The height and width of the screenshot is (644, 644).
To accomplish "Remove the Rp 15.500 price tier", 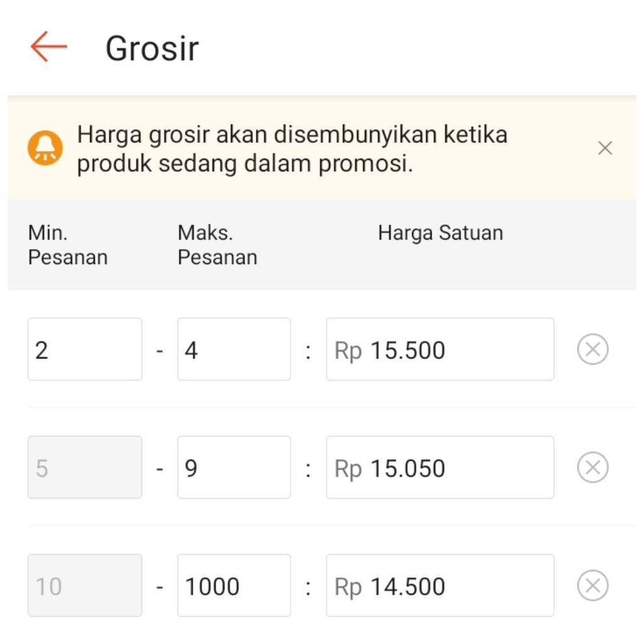I will tap(592, 350).
